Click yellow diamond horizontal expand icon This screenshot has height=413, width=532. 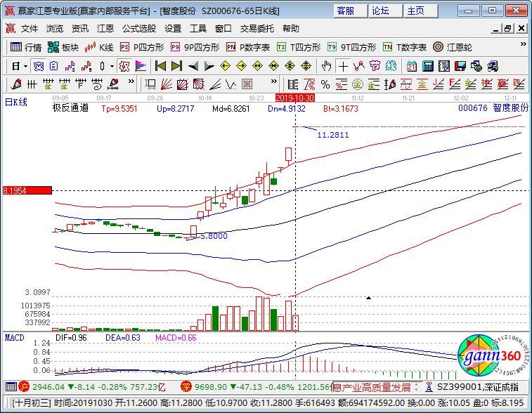(x=257, y=66)
